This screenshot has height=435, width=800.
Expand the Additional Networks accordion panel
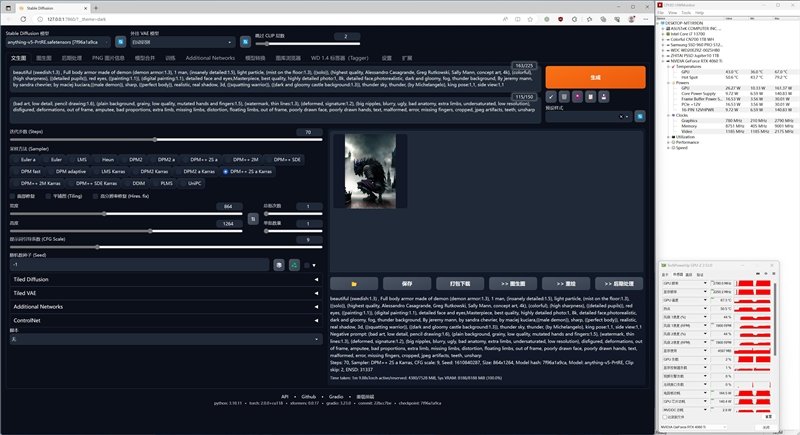pos(166,306)
